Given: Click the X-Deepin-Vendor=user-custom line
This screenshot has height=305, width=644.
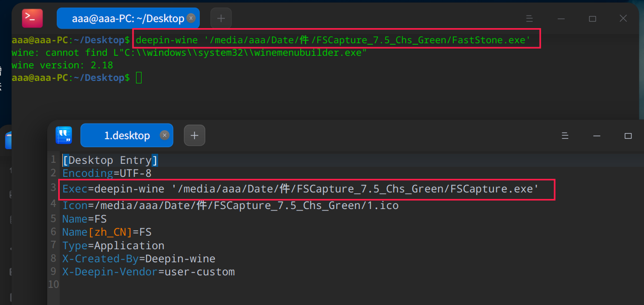Looking at the screenshot, I should 149,272.
